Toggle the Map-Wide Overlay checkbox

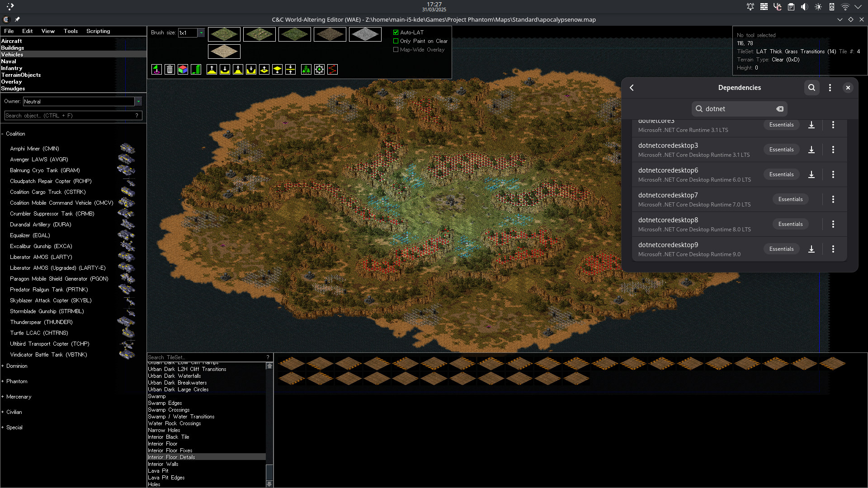(396, 50)
